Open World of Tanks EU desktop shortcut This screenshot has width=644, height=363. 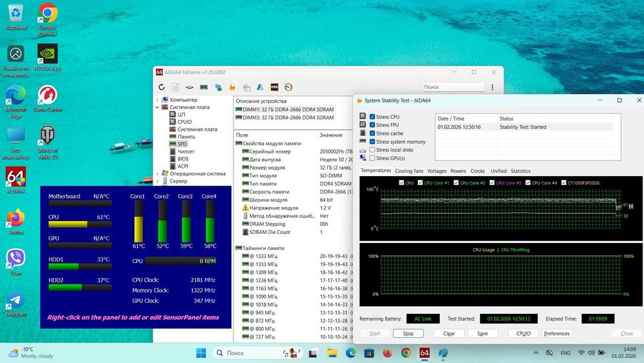click(48, 142)
